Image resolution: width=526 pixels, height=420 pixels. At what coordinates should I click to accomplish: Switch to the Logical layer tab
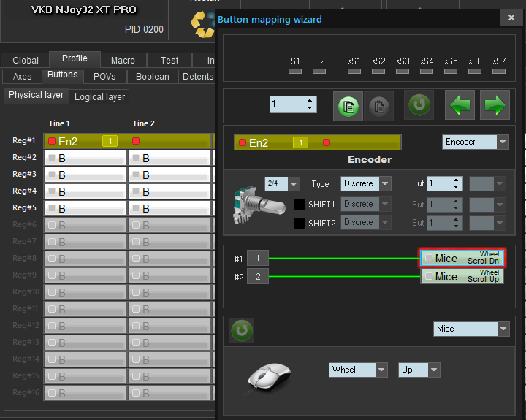click(x=99, y=97)
